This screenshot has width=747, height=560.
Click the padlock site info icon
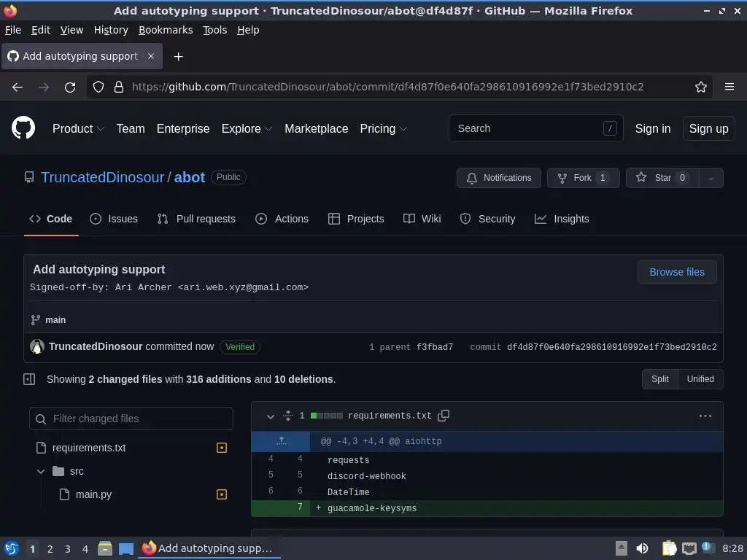(119, 87)
